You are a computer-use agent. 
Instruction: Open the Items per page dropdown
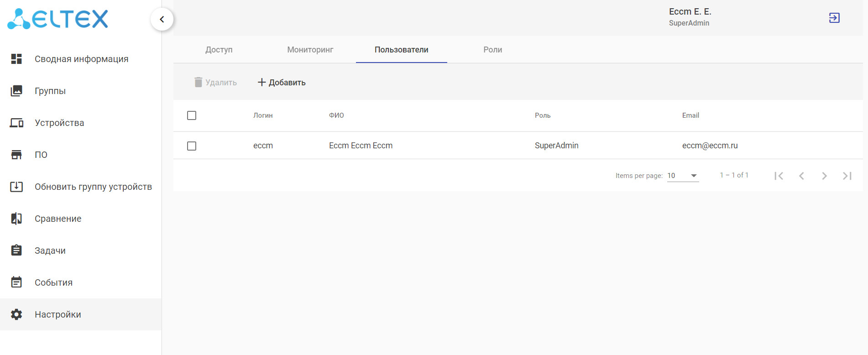(683, 176)
